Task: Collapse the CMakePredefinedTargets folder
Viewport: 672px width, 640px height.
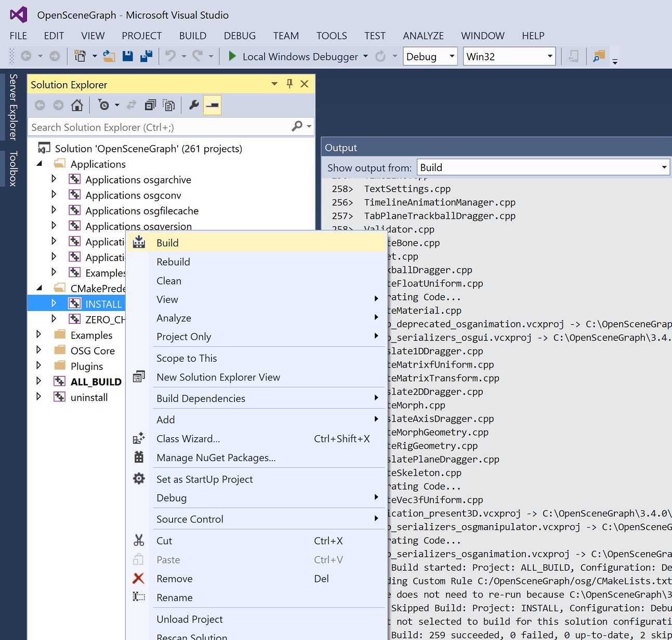Action: coord(39,288)
